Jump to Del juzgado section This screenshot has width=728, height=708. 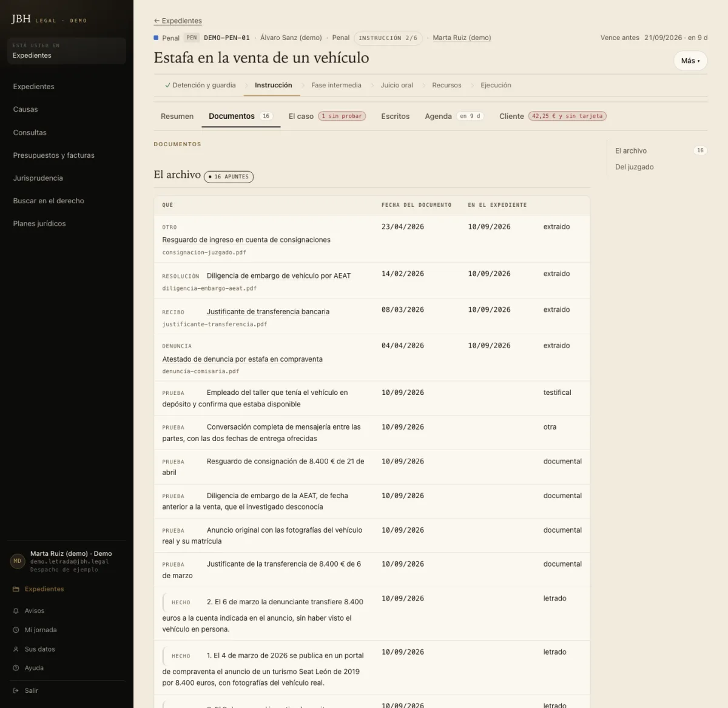(x=634, y=167)
